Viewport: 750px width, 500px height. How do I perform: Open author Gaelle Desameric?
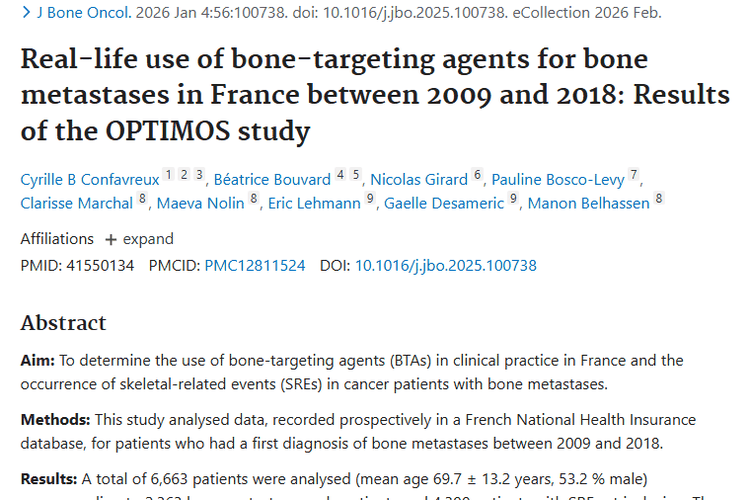(x=443, y=203)
